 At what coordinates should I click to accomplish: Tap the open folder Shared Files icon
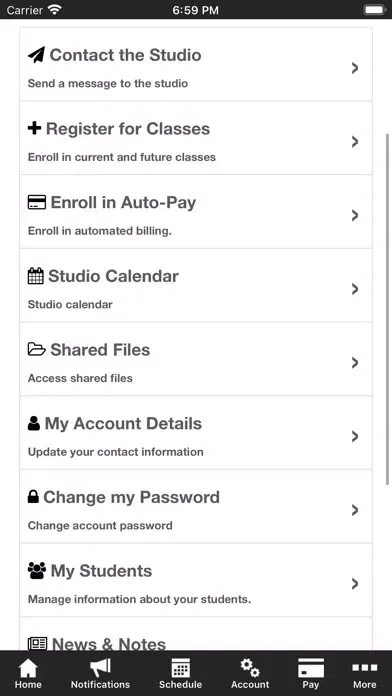click(x=36, y=350)
